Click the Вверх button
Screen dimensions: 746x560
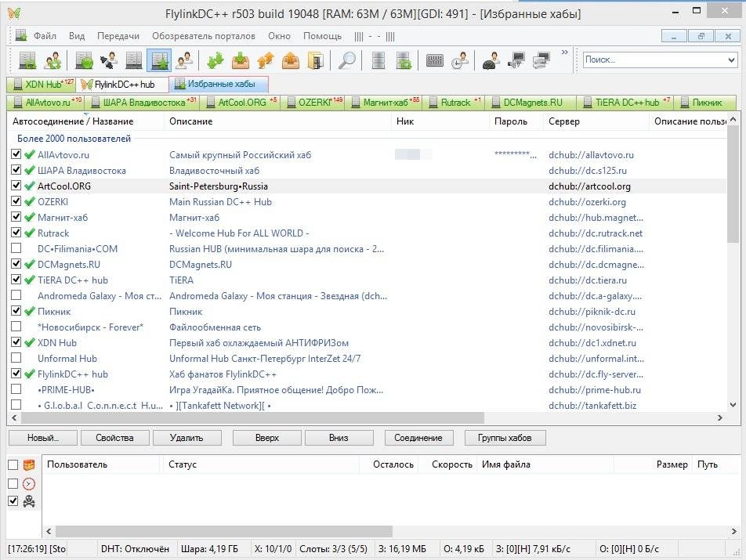point(267,438)
